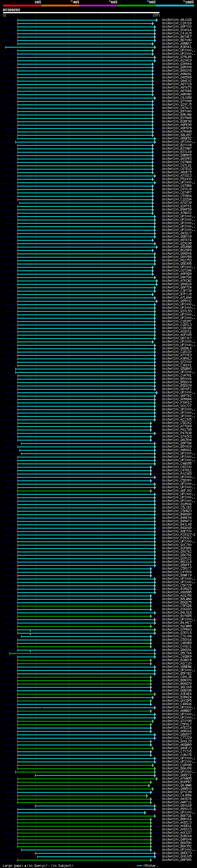Image resolution: width=197 pixels, height=868 pixels.
Task: Select hit label UniRef100_Q4AC02
Action: tap(177, 81)
